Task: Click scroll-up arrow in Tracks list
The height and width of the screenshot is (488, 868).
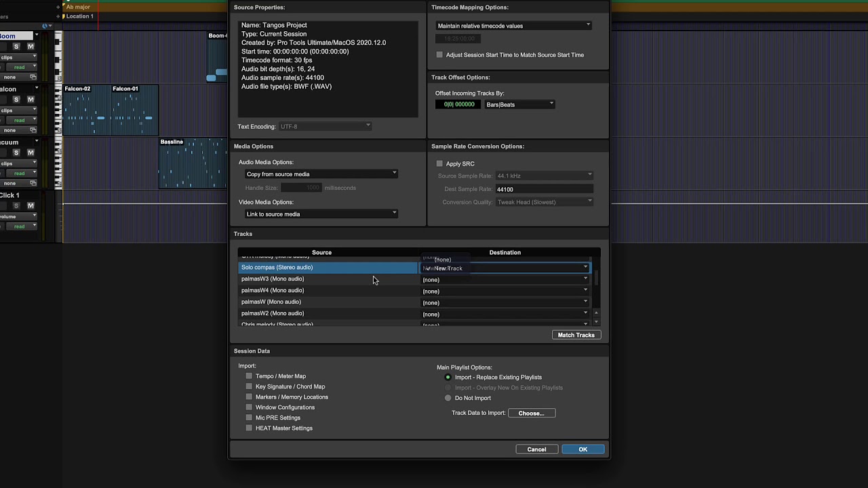Action: coord(596,312)
